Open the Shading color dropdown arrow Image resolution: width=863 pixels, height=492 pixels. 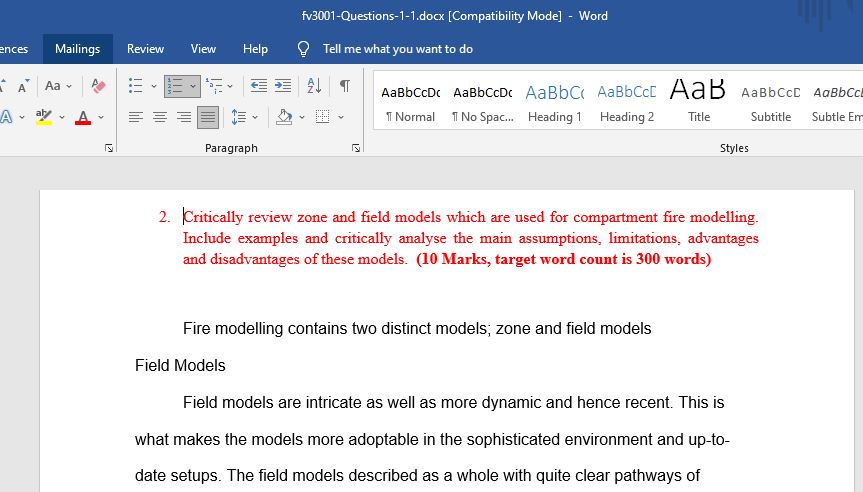302,117
